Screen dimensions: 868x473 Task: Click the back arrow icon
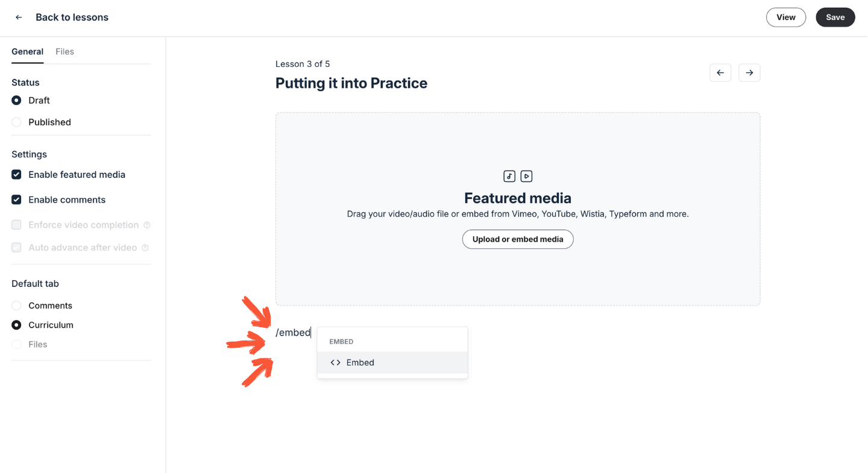click(19, 17)
